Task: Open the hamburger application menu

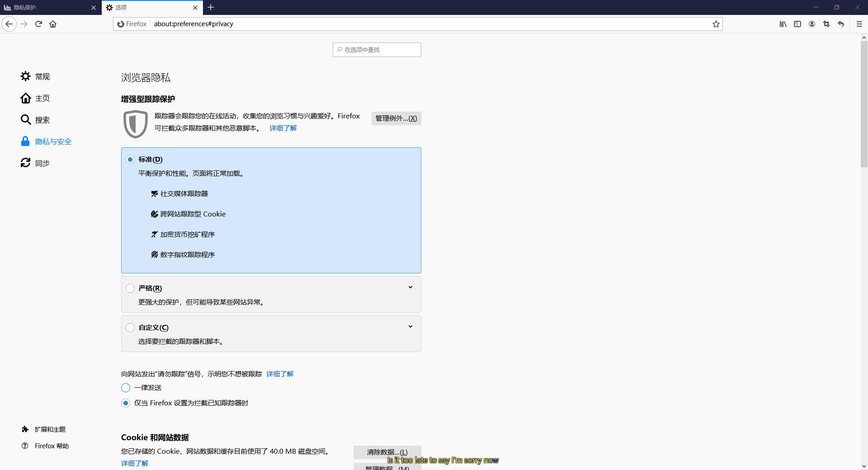Action: [859, 24]
